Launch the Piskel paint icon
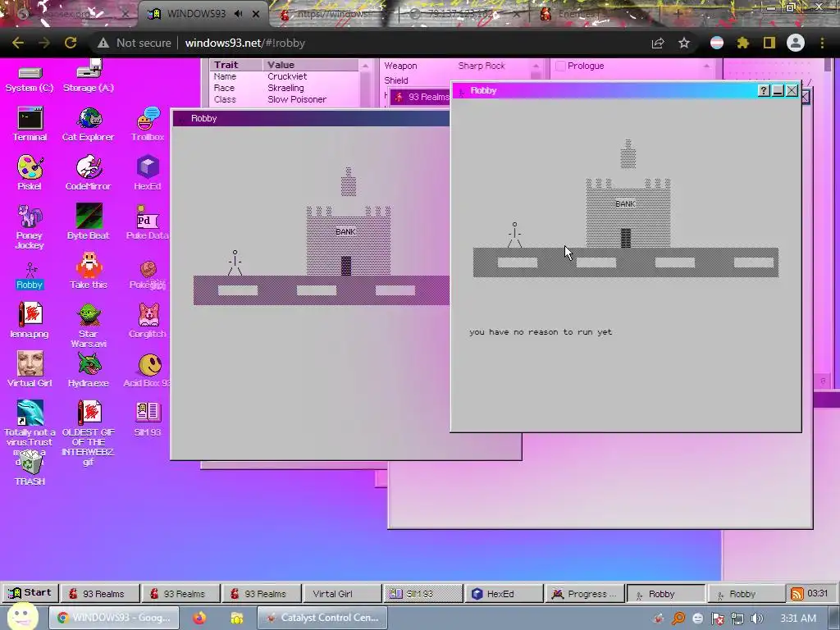The height and width of the screenshot is (630, 840). click(x=30, y=173)
